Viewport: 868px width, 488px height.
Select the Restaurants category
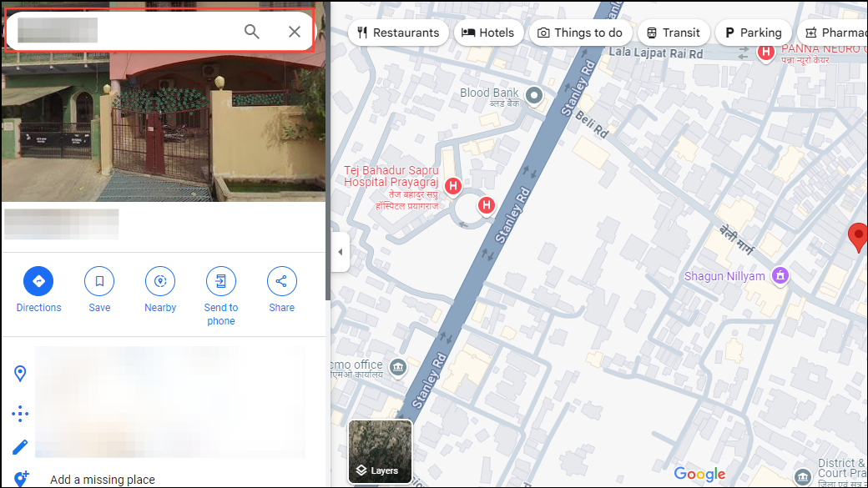point(398,33)
